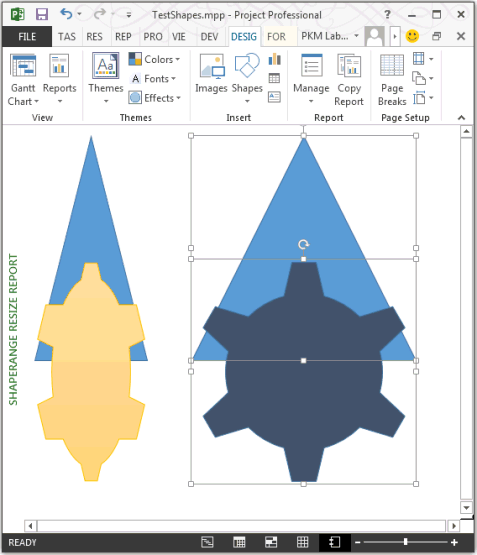
Task: Click the vertical scrollbar down arrow
Action: pyautogui.click(x=466, y=507)
